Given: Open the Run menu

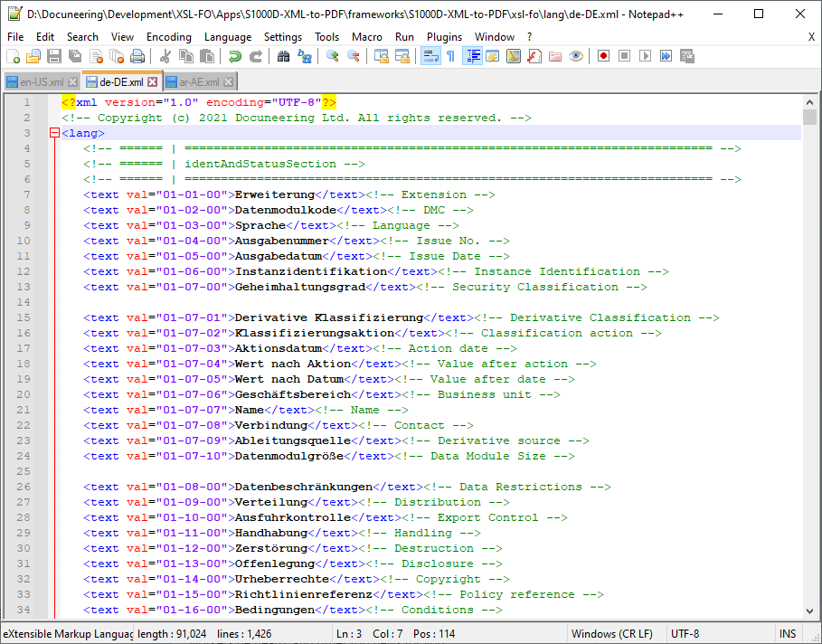Looking at the screenshot, I should [404, 37].
